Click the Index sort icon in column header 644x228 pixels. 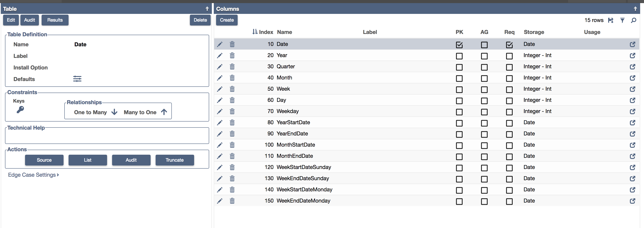255,32
